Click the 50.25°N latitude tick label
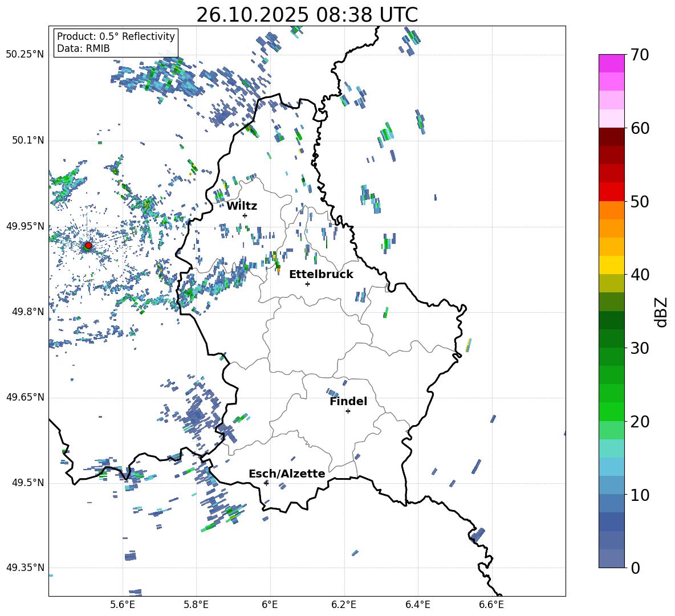The width and height of the screenshot is (675, 616). (25, 55)
